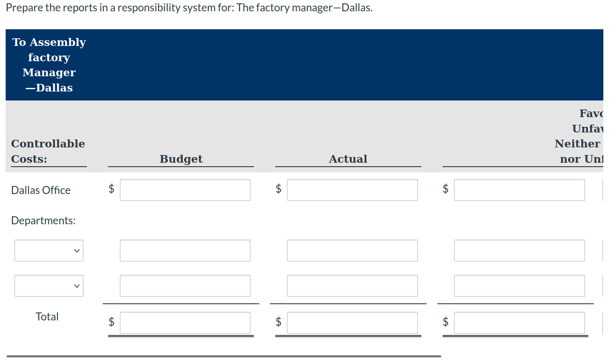The height and width of the screenshot is (364, 616).
Task: Click the Controllable Costs label
Action: (x=48, y=151)
